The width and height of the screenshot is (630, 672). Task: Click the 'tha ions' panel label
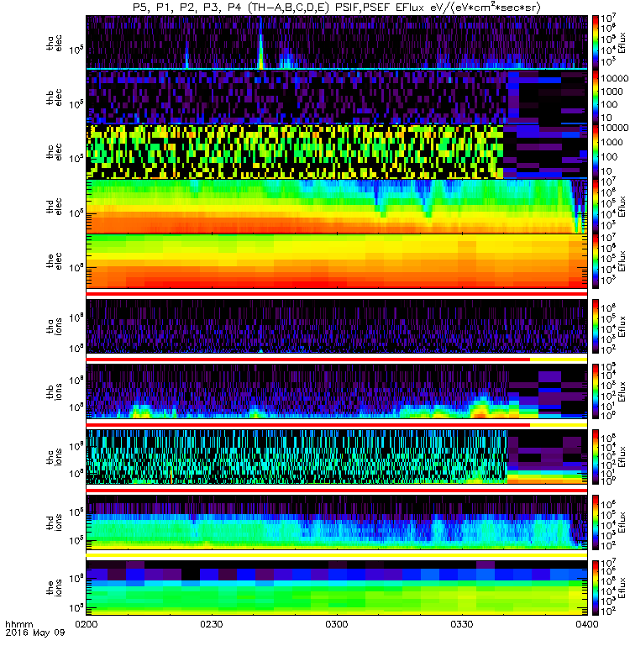pos(54,326)
